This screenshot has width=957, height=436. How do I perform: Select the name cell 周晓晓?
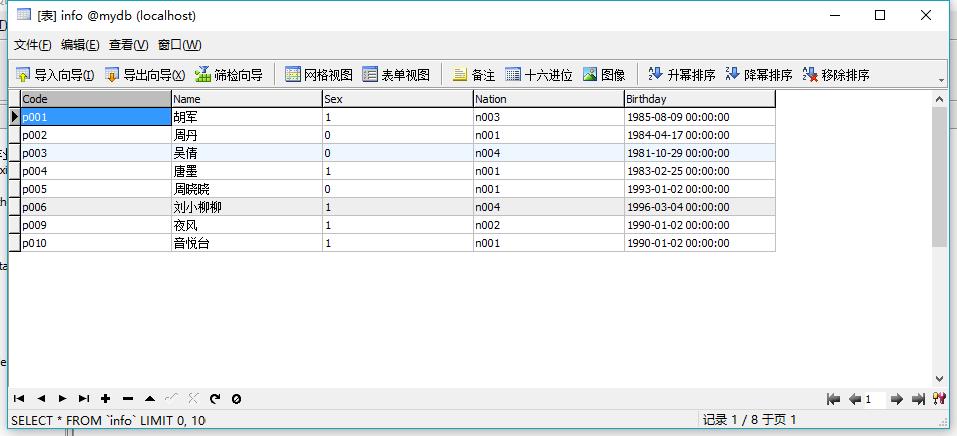(x=247, y=189)
